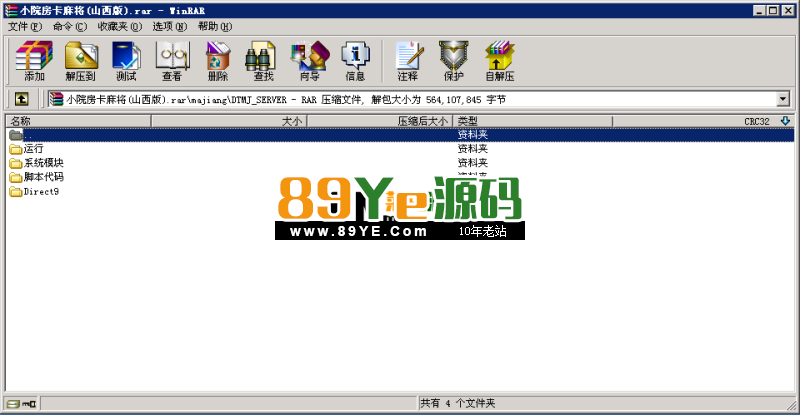The height and width of the screenshot is (415, 800).
Task: Sort by 大小 column header
Action: tap(229, 121)
